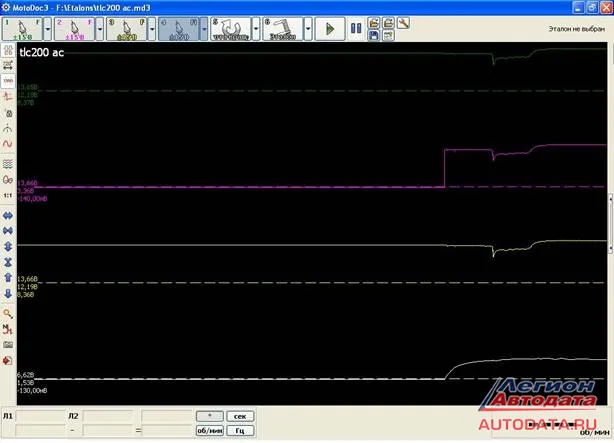
Task: Expand the channel 1 range dropdown arrow
Action: [x=47, y=29]
